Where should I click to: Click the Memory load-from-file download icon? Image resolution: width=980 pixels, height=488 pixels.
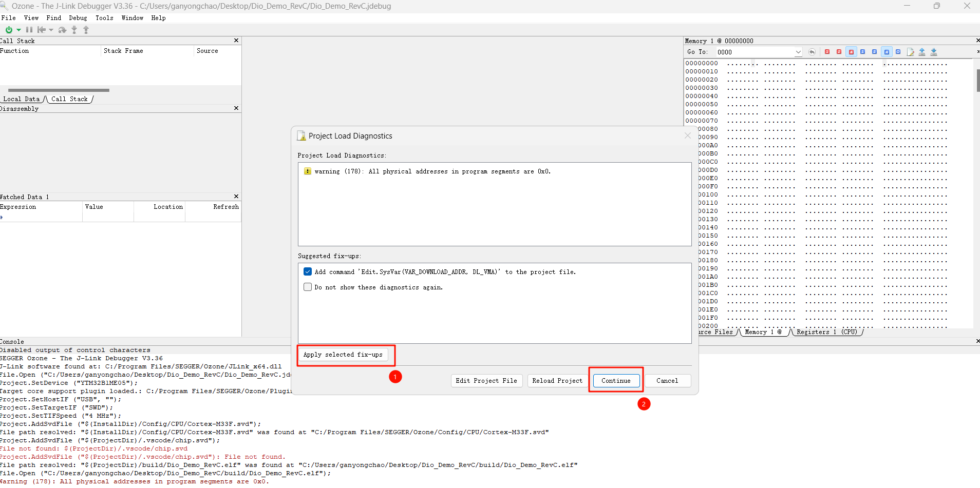coord(934,52)
